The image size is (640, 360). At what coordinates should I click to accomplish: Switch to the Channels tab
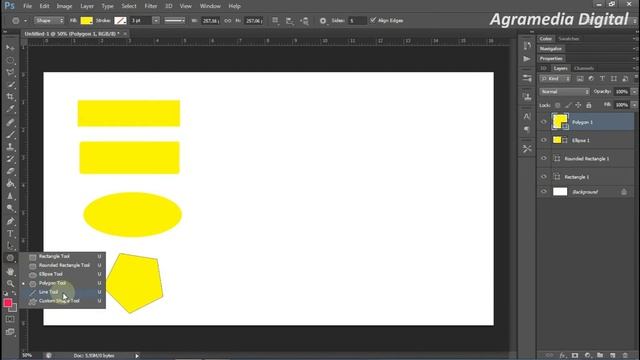click(584, 68)
